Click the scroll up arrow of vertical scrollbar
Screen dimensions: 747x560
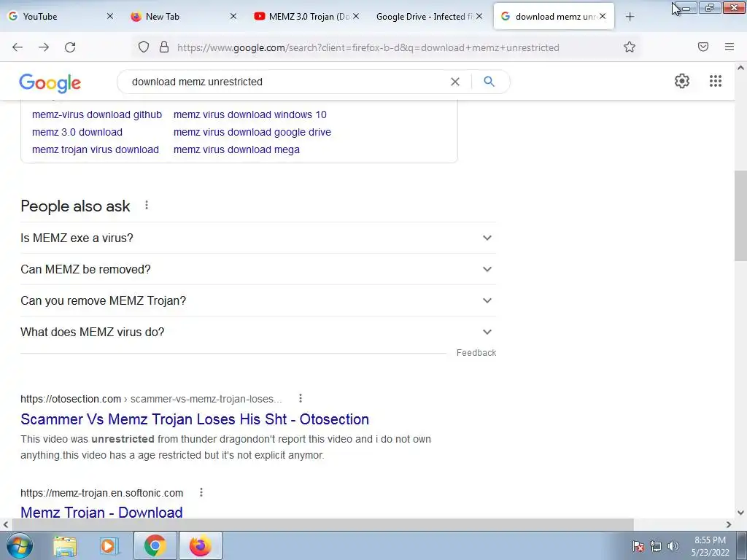click(x=740, y=68)
